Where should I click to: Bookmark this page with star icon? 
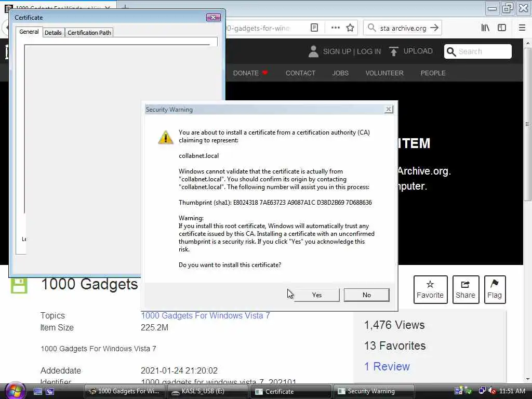(350, 28)
